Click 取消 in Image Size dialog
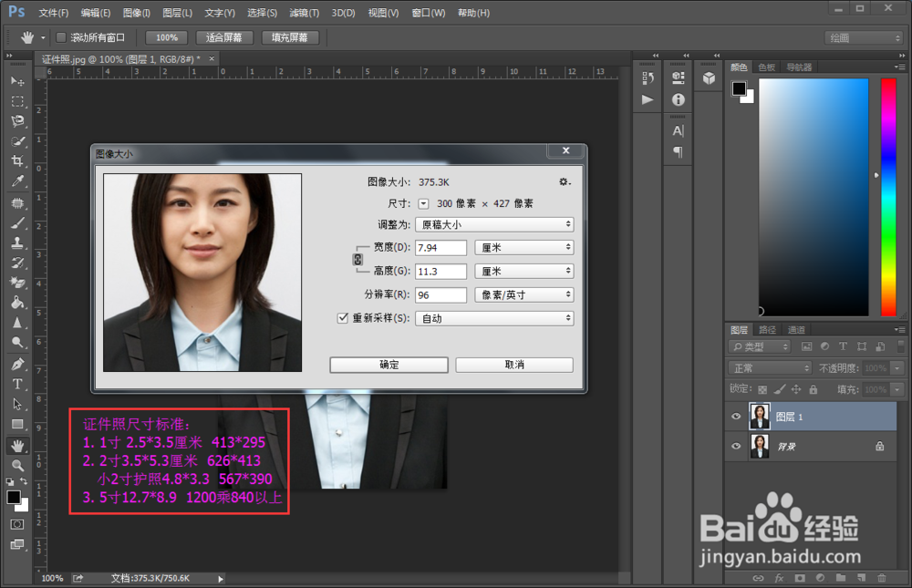 tap(514, 365)
